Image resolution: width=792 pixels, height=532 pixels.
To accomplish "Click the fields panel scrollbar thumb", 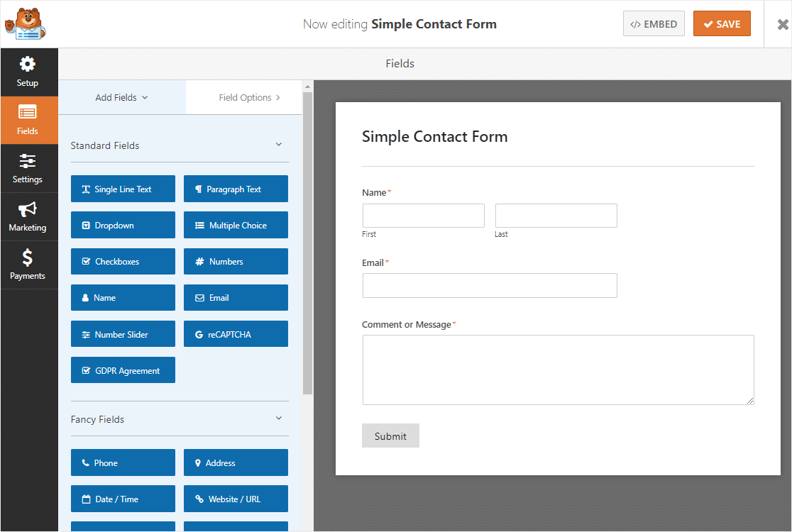I will 307,243.
